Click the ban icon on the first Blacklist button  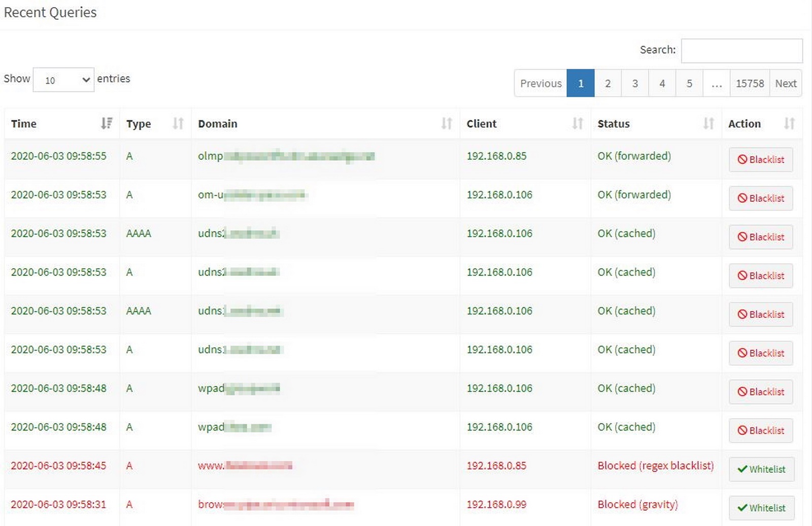tap(742, 159)
